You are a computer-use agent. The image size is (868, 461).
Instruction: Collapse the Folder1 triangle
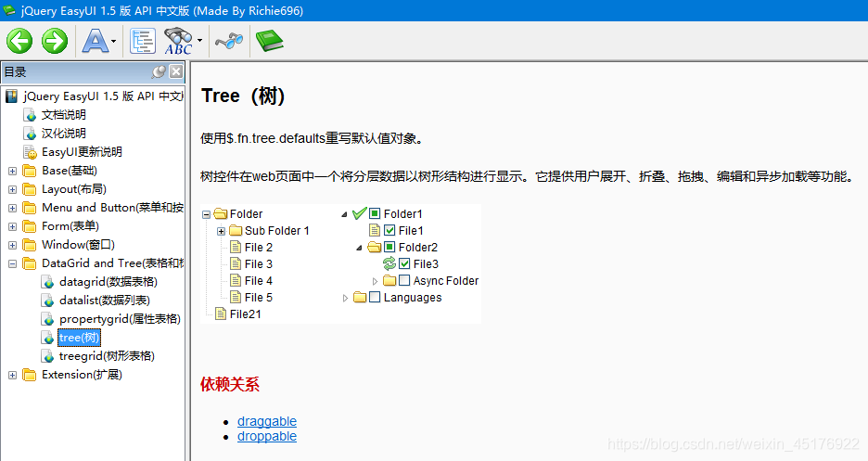click(x=344, y=214)
